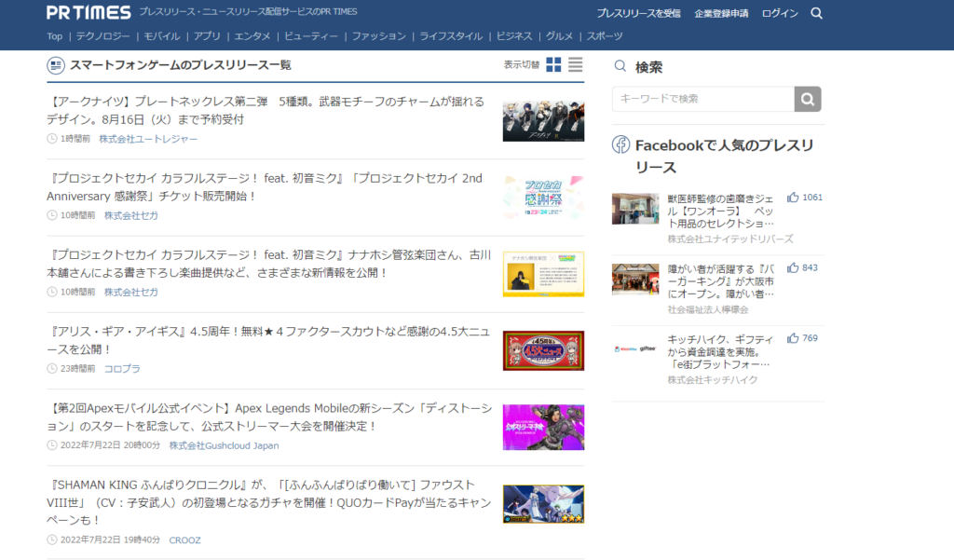Click 株式会社セガ link under 感謝祭 article
954x560 pixels.
[x=130, y=215]
